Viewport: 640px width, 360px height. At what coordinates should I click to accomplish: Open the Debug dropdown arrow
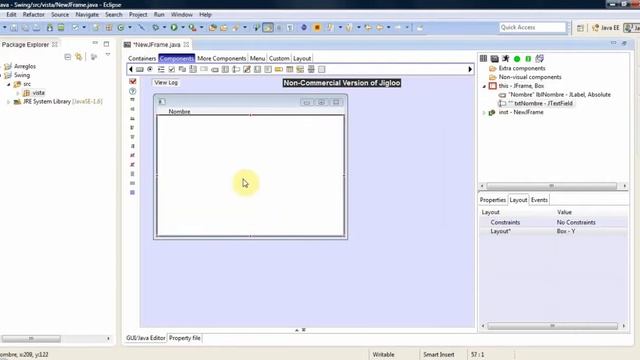pos(164,27)
